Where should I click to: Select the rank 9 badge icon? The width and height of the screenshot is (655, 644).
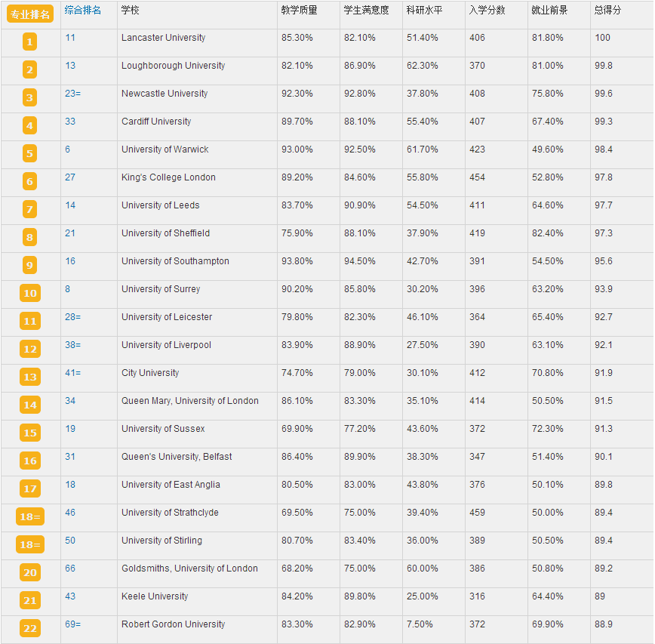[x=29, y=266]
